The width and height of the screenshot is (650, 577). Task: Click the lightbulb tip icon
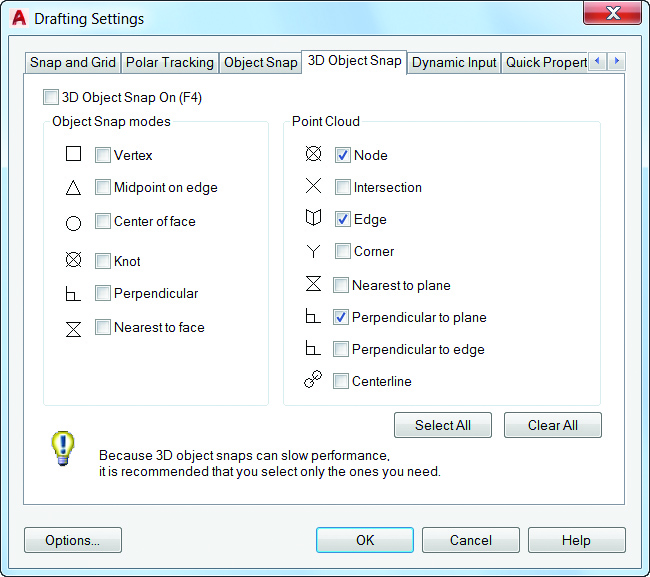[x=63, y=449]
